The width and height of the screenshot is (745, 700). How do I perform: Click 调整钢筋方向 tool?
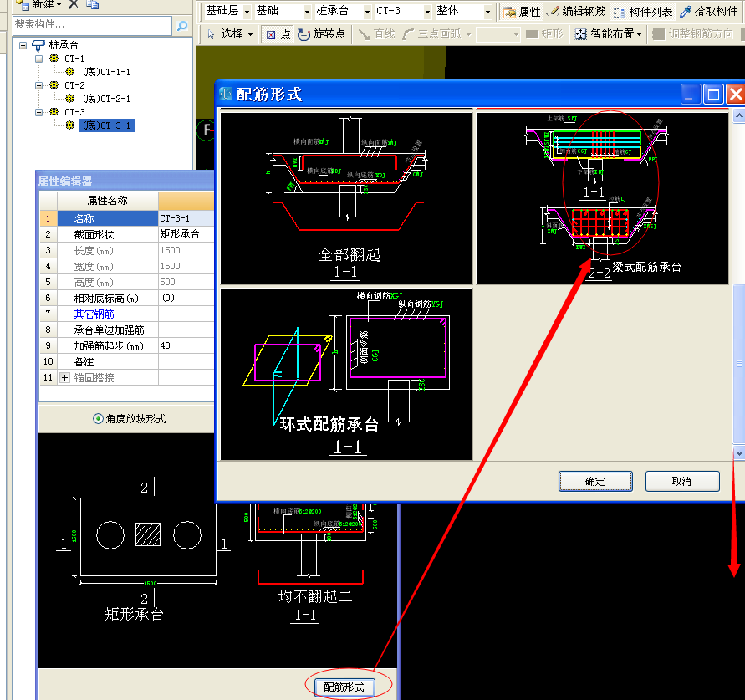[x=692, y=34]
